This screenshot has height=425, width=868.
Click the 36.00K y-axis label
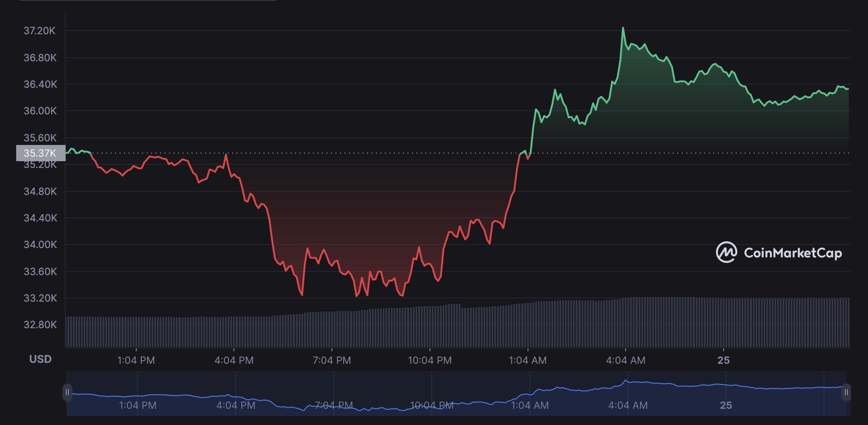coord(40,111)
